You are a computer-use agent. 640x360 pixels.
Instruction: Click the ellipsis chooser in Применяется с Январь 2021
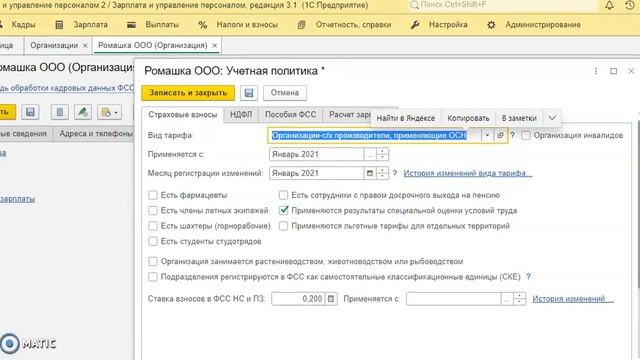(369, 154)
